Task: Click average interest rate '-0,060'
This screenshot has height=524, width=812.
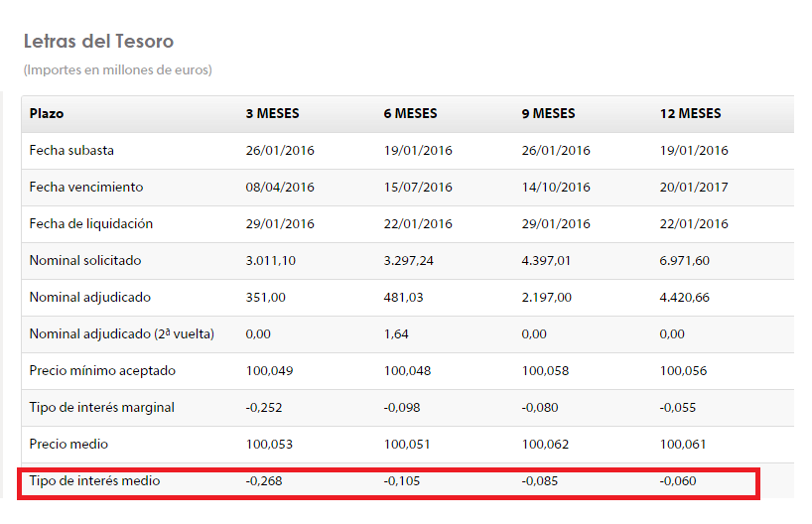Action: (678, 481)
